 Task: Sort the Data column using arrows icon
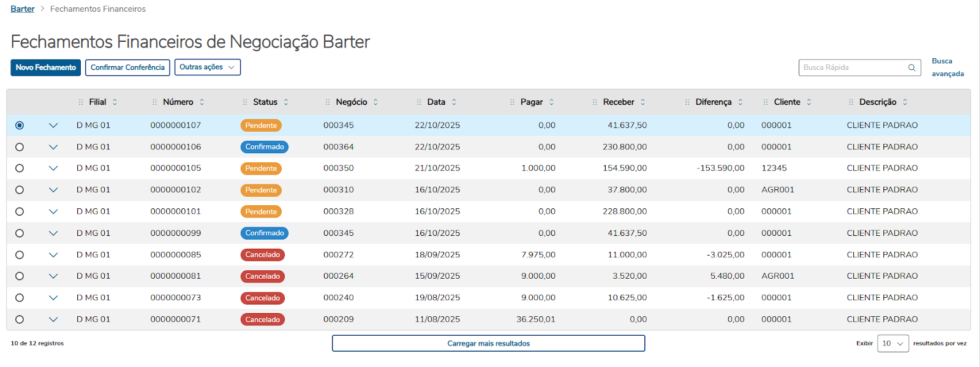coord(454,102)
